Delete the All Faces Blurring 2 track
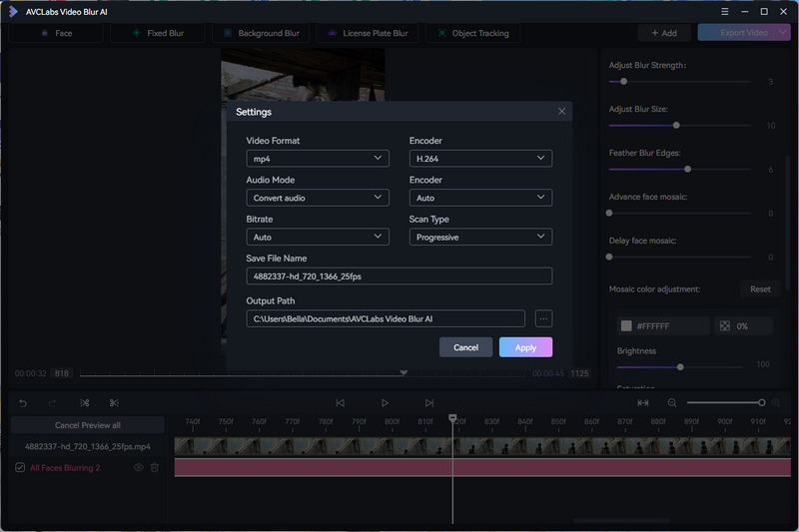799x532 pixels. 155,467
